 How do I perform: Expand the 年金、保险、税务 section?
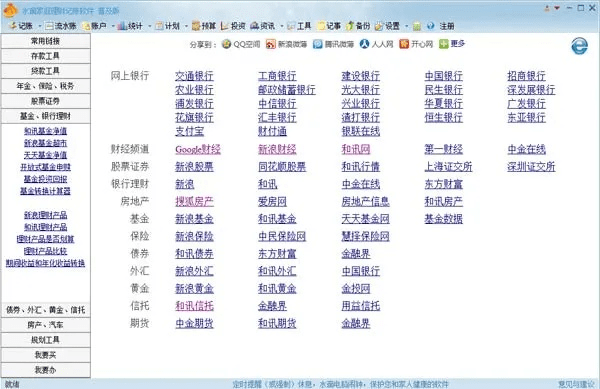point(46,86)
